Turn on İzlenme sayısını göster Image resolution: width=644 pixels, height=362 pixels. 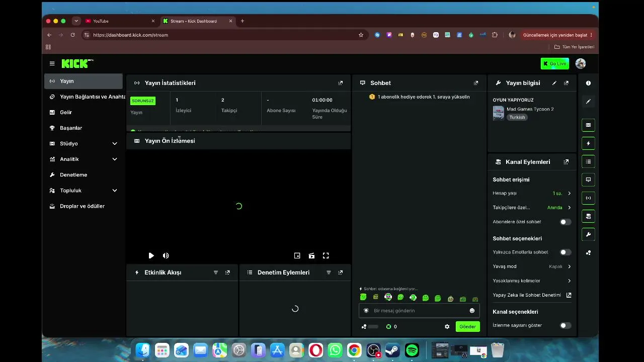point(566,326)
